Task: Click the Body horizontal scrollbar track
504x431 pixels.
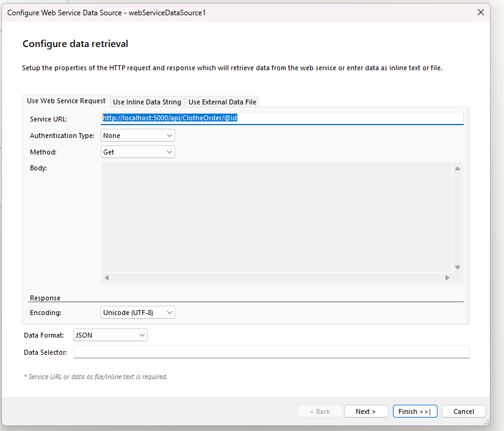Action: point(276,278)
